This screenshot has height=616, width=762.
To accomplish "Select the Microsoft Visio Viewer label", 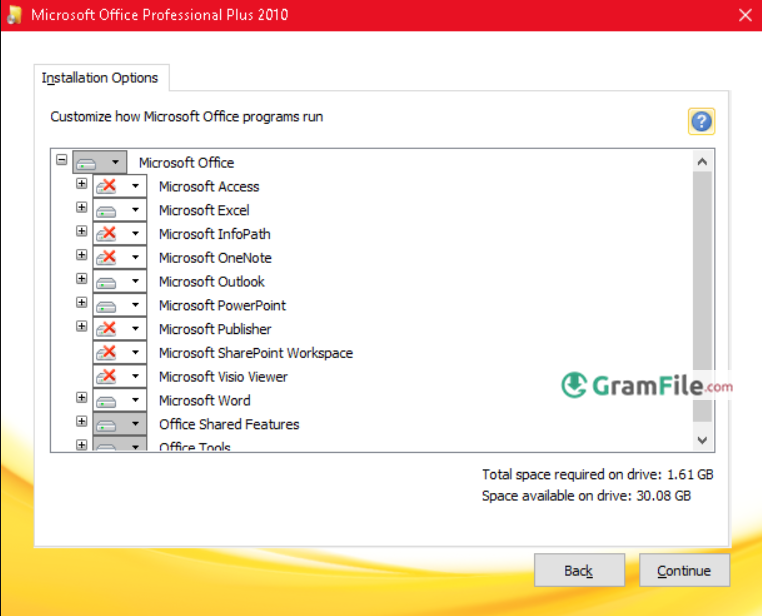I will (224, 377).
